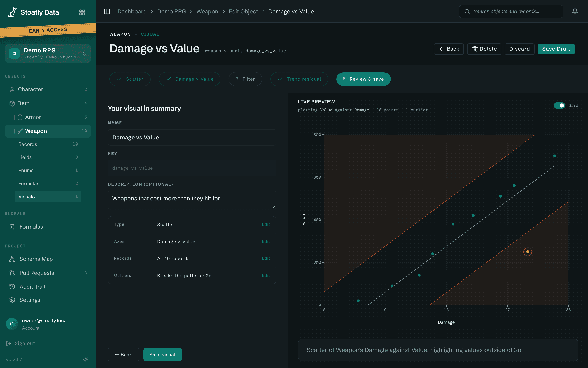Open Visuals under Weapon
The height and width of the screenshot is (368, 588).
click(x=48, y=197)
